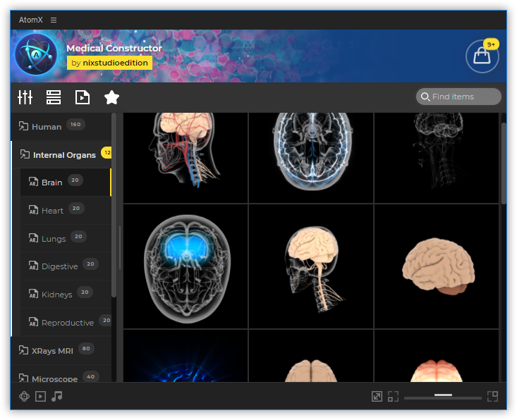Viewport: 517px width, 420px height.
Task: Expand the XRays MRI category
Action: click(61, 350)
